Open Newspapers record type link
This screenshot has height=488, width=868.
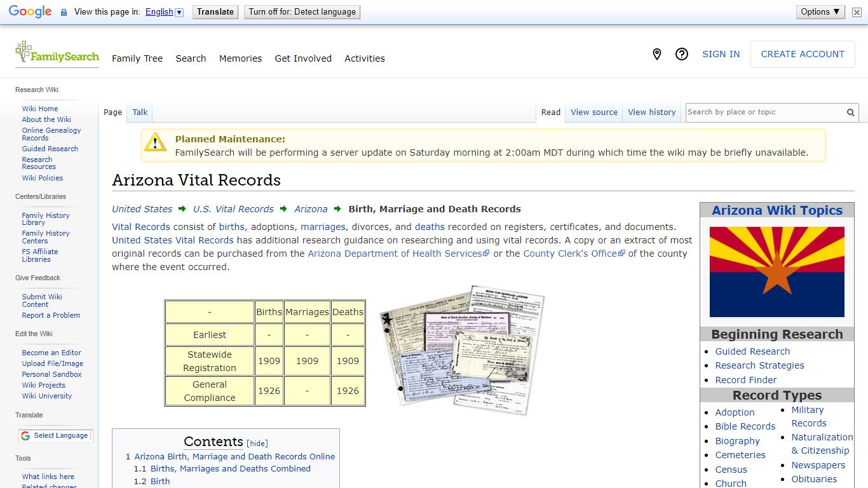[818, 465]
